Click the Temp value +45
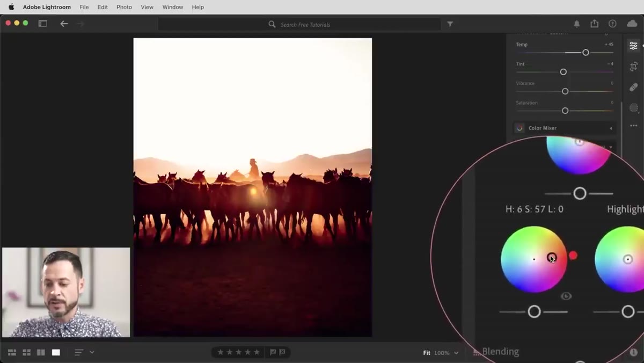The height and width of the screenshot is (363, 644). pyautogui.click(x=609, y=45)
